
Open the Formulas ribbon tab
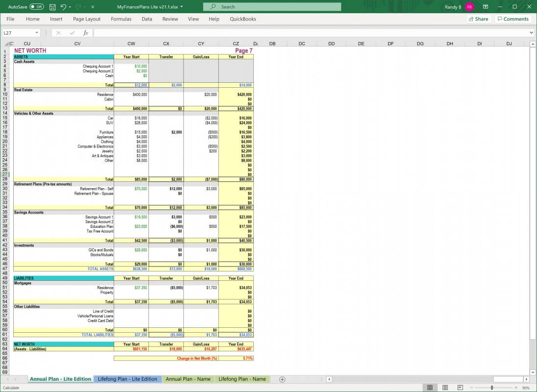pos(121,19)
